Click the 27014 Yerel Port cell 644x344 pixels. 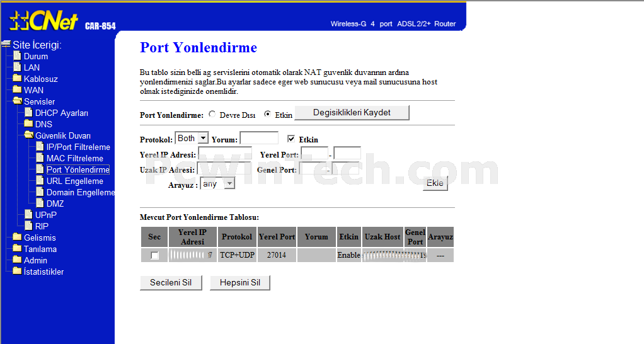pos(277,255)
